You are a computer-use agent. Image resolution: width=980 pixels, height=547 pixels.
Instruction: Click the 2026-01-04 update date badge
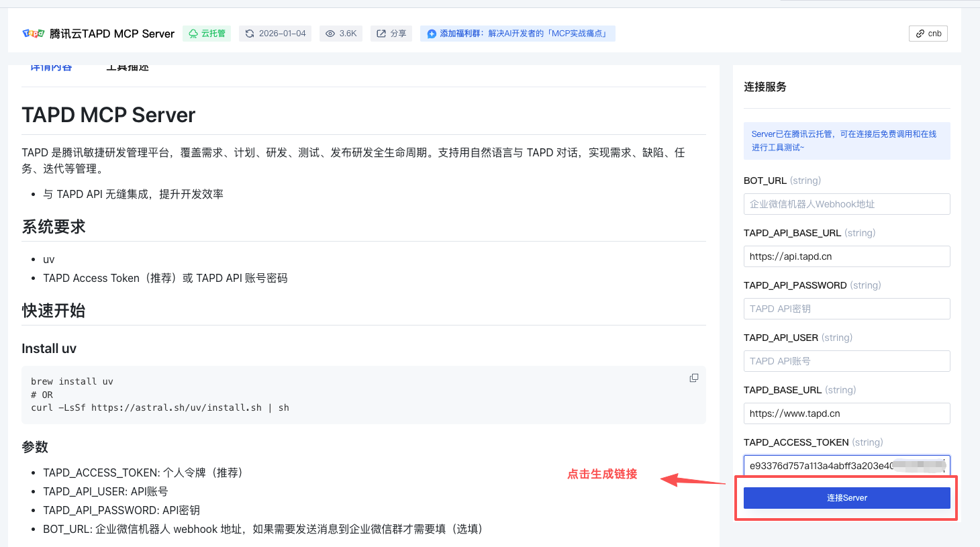click(x=275, y=34)
